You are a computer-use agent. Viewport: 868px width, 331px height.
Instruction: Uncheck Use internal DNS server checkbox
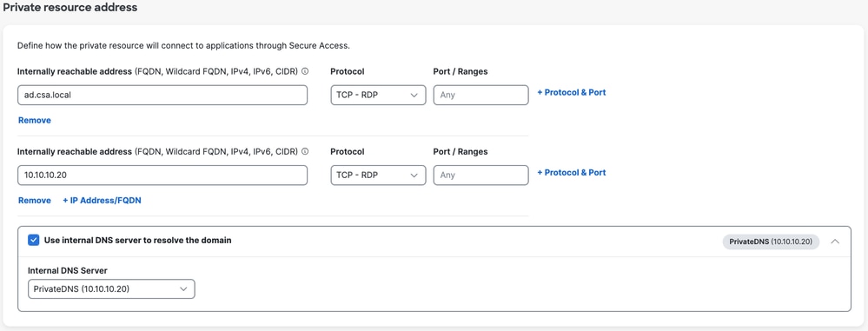point(34,241)
